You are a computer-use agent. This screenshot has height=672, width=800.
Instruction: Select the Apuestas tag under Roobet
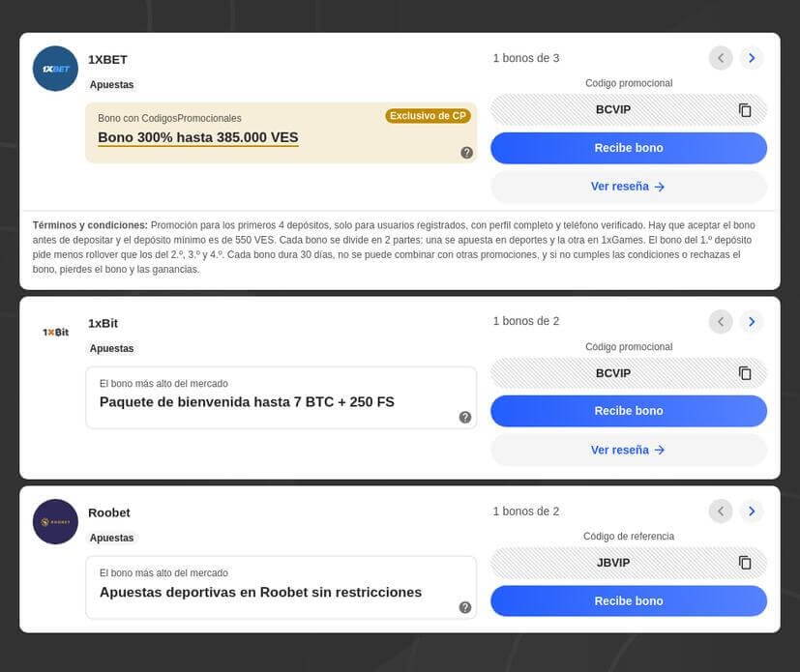coord(112,538)
